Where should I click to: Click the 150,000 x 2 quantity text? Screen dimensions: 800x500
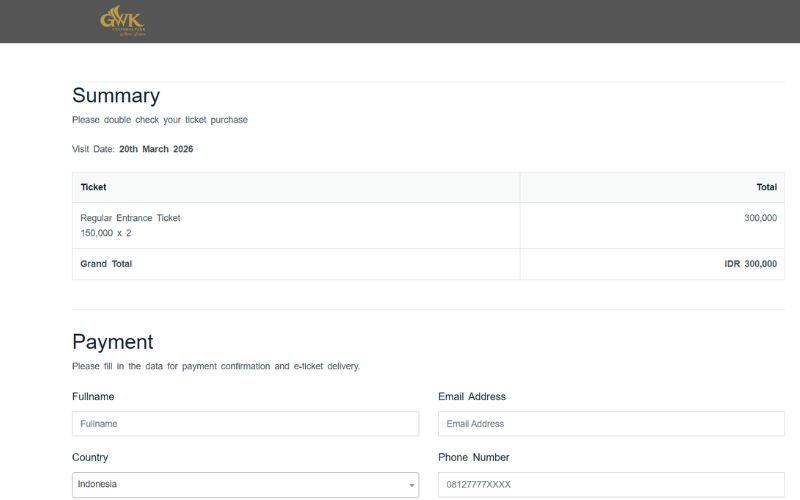point(105,233)
